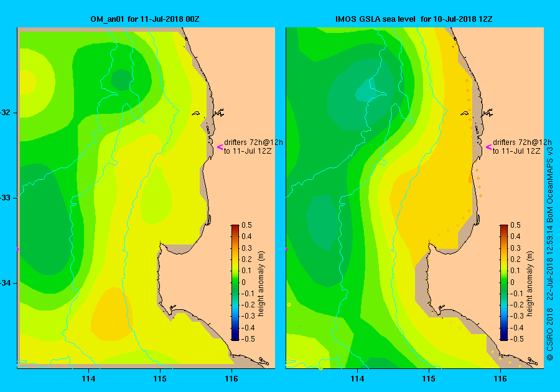This screenshot has height=392, width=560.
Task: Click the 0 tick on the left color bar
Action: pos(243,282)
